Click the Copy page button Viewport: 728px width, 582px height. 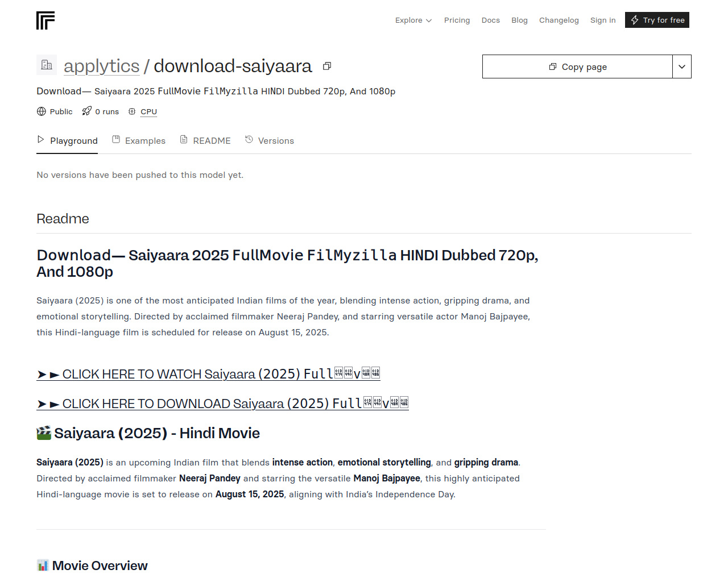pos(577,66)
